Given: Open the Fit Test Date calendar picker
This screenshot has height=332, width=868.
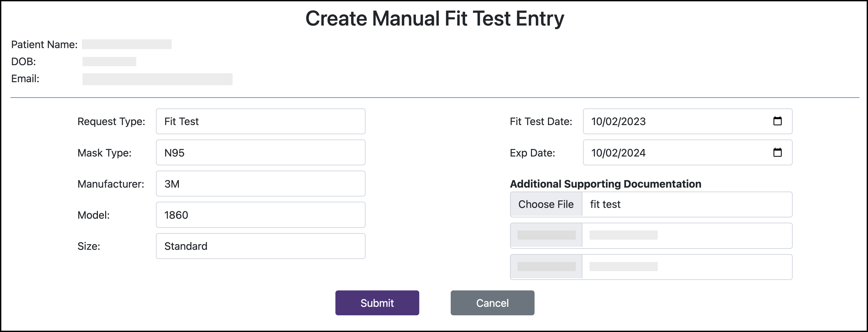Looking at the screenshot, I should click(x=778, y=121).
